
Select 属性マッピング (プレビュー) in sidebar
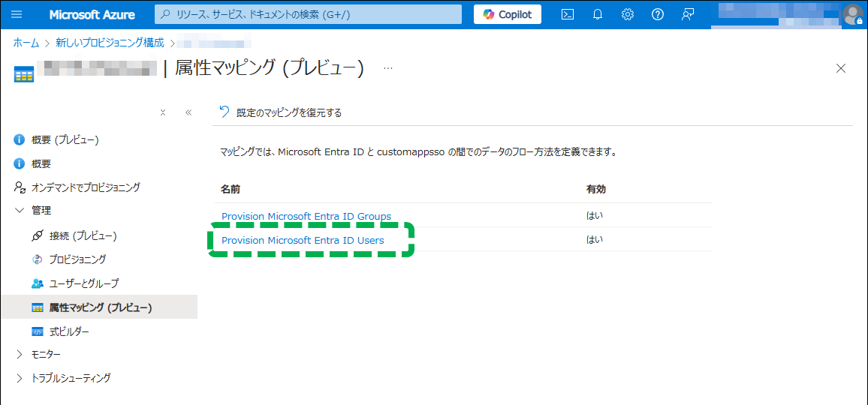click(98, 307)
